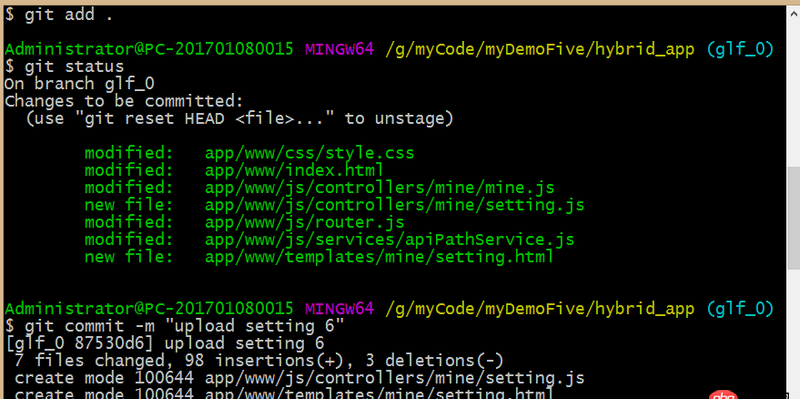Click the first Administrator@PC-201701080015 prompt
The width and height of the screenshot is (800, 399).
click(149, 49)
